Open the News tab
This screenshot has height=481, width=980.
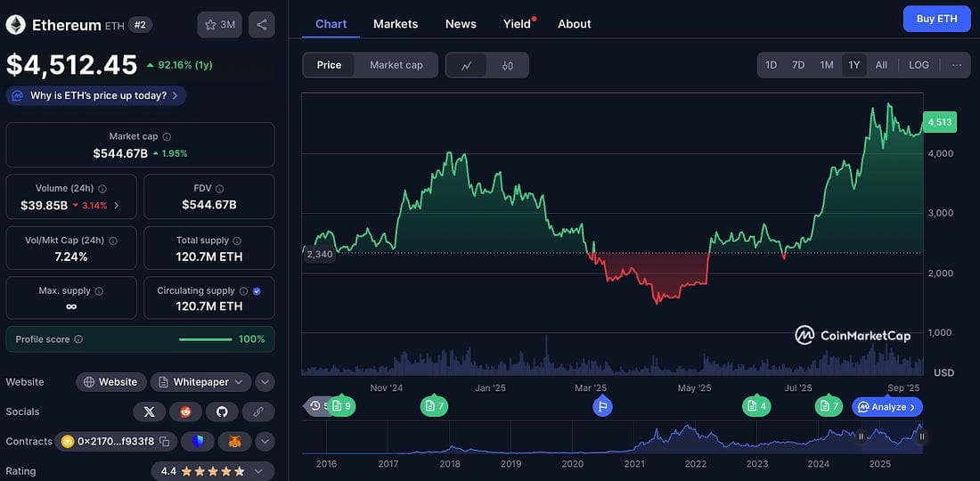461,24
